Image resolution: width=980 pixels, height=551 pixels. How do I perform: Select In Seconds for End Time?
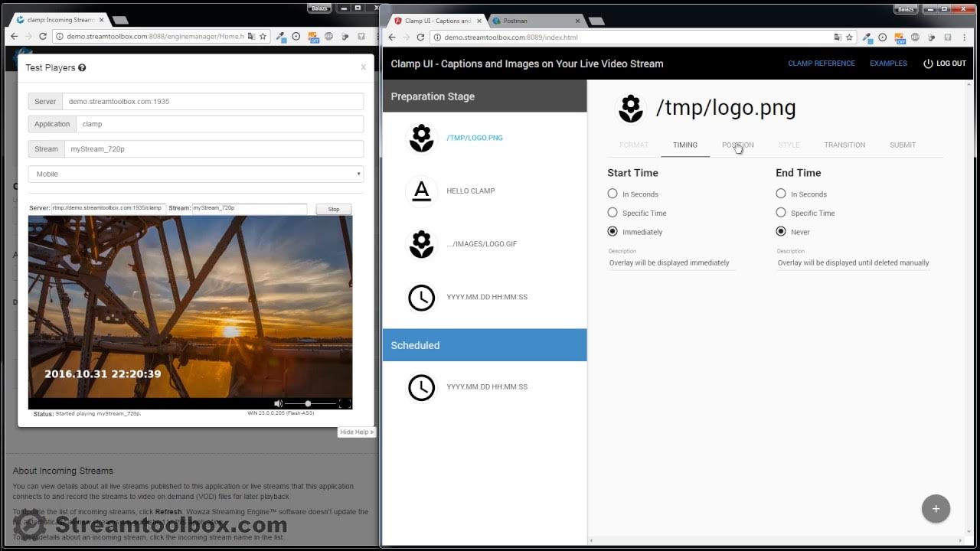point(781,194)
